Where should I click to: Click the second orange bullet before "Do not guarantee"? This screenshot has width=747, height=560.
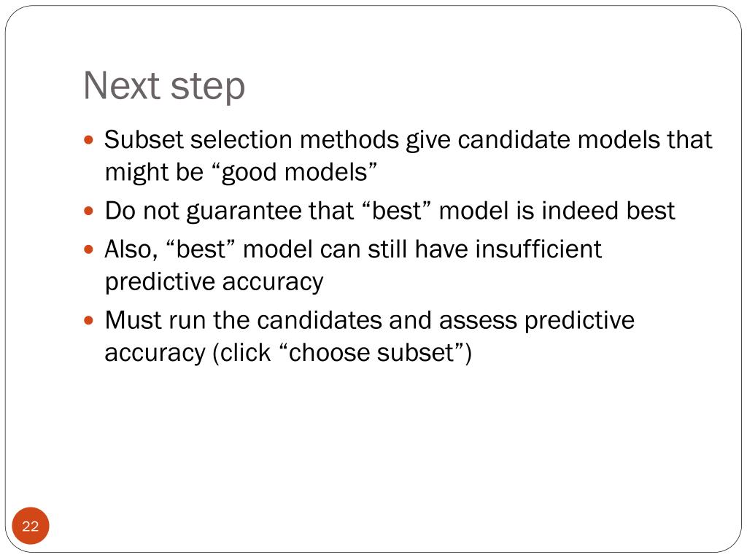tap(88, 211)
